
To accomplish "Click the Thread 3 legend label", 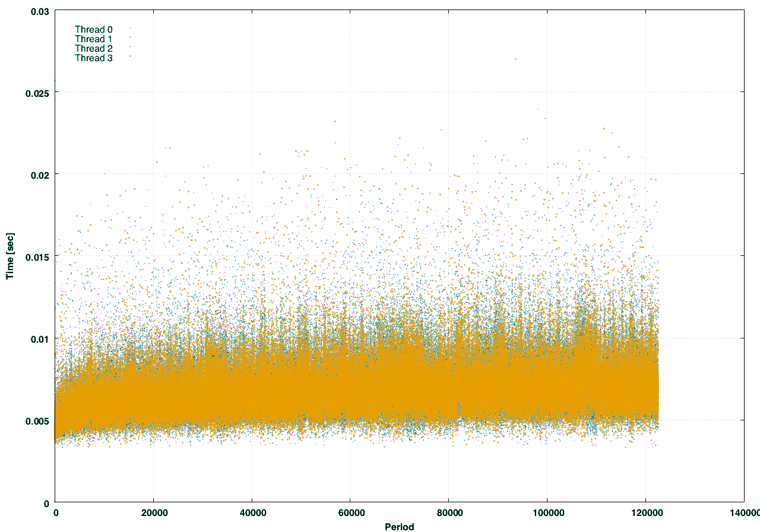I will [94, 58].
